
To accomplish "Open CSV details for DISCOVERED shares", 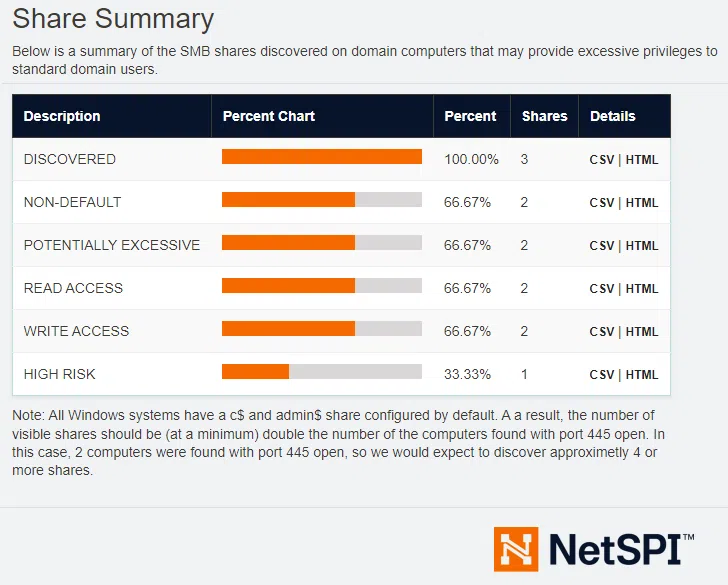I will click(x=601, y=160).
